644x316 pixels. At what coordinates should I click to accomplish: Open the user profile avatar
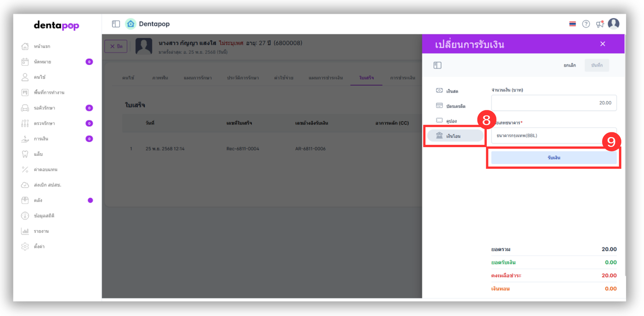(x=614, y=23)
